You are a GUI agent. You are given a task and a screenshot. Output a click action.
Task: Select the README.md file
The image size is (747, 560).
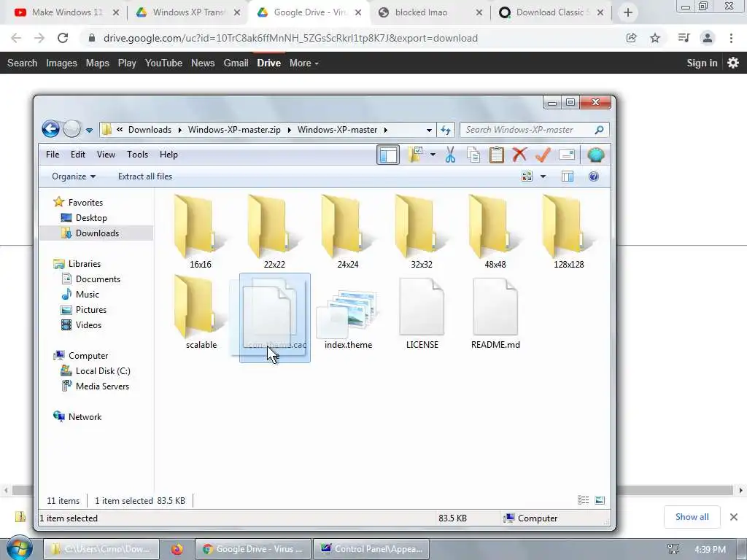[495, 313]
